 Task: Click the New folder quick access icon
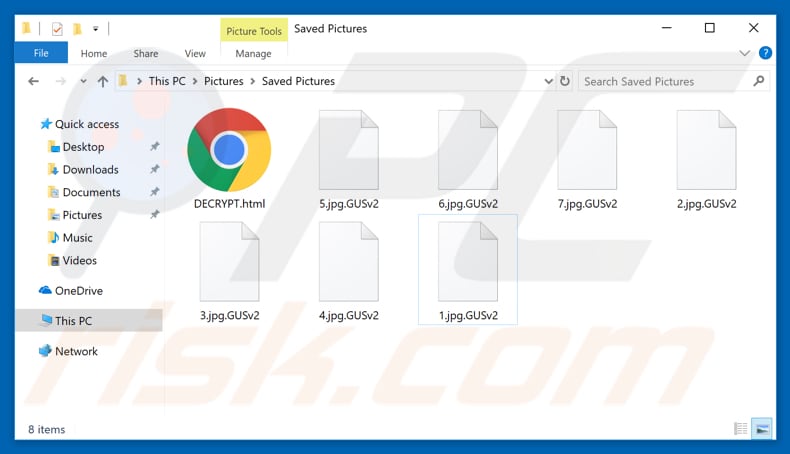click(77, 29)
